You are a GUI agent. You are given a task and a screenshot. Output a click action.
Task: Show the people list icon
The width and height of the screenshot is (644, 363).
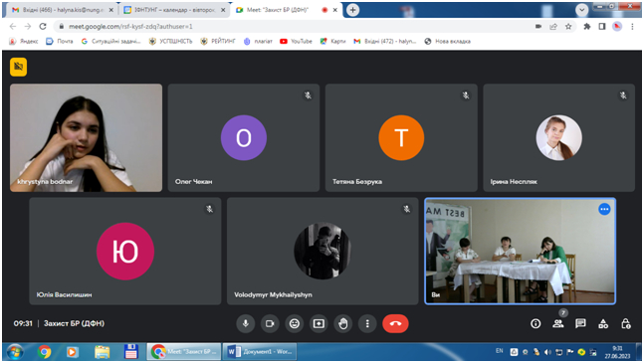[558, 323]
